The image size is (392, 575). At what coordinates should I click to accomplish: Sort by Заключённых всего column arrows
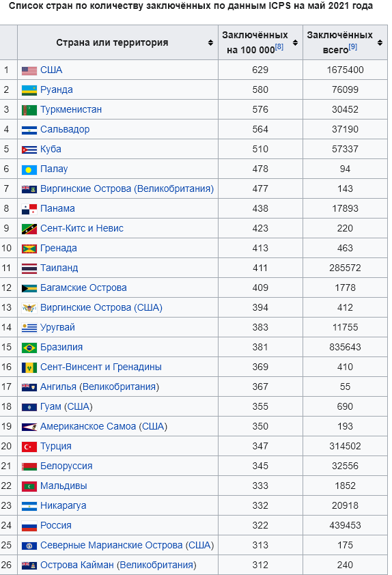[380, 42]
